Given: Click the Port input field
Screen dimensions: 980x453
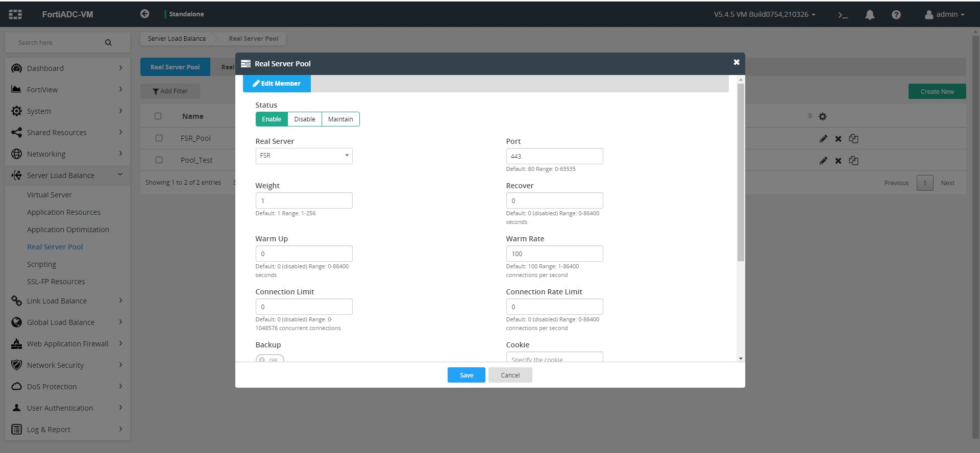Looking at the screenshot, I should (x=554, y=156).
